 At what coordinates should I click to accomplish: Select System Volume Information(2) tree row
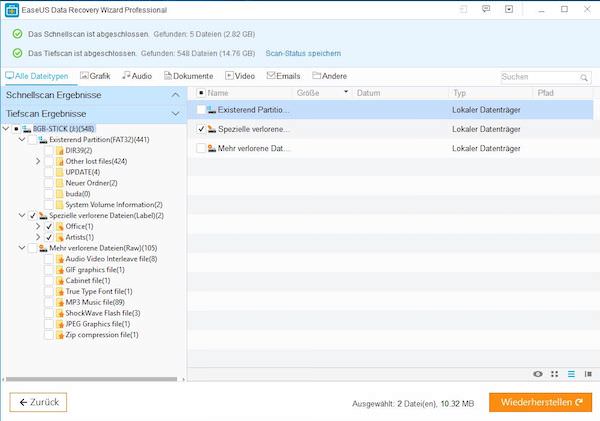click(114, 205)
